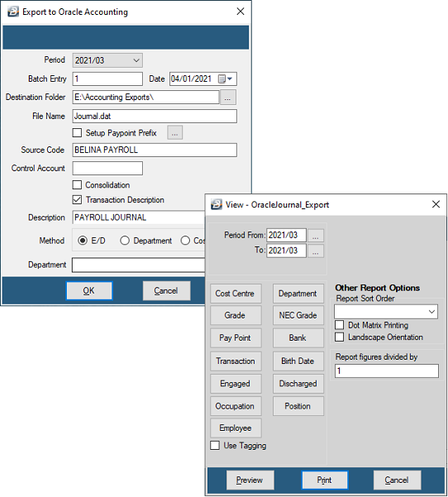The height and width of the screenshot is (497, 448).
Task: Click the Discharged selection button
Action: click(x=298, y=384)
